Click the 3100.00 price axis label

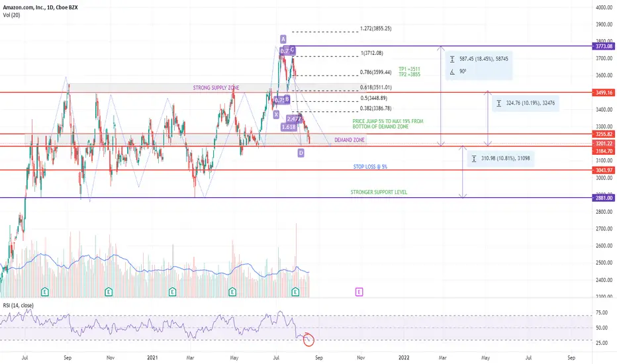(604, 161)
